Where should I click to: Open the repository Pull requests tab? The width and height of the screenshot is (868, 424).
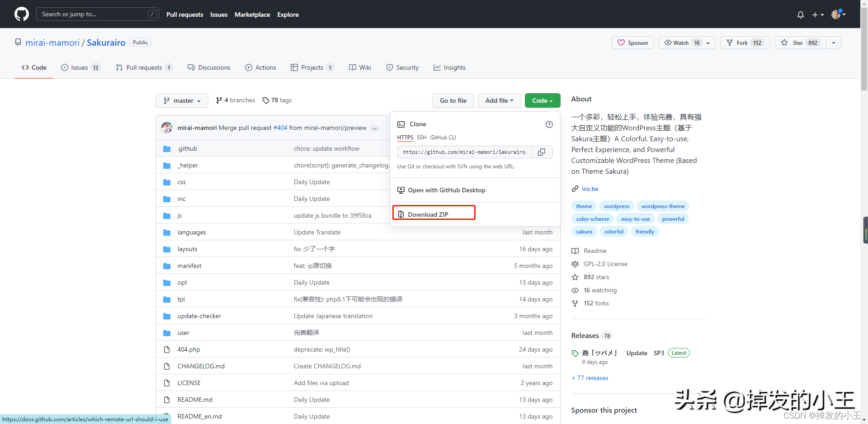144,67
